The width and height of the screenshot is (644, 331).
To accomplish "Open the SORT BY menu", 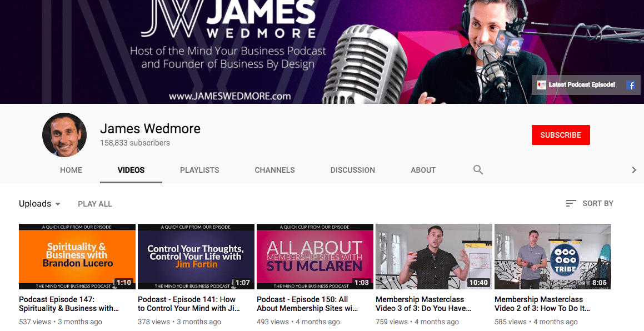I will pyautogui.click(x=590, y=203).
